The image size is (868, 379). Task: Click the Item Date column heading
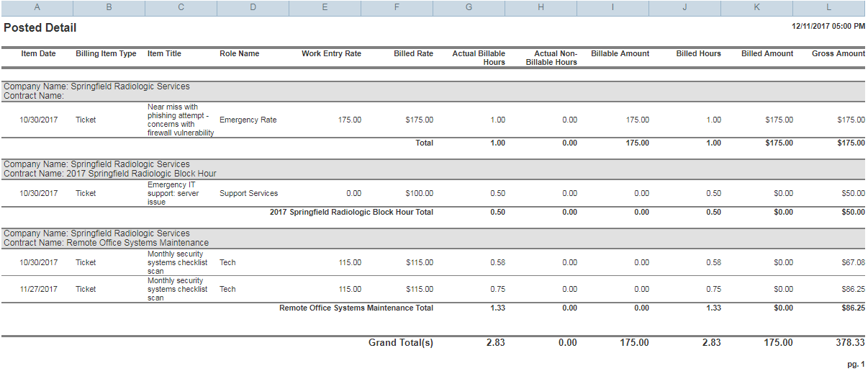(38, 54)
